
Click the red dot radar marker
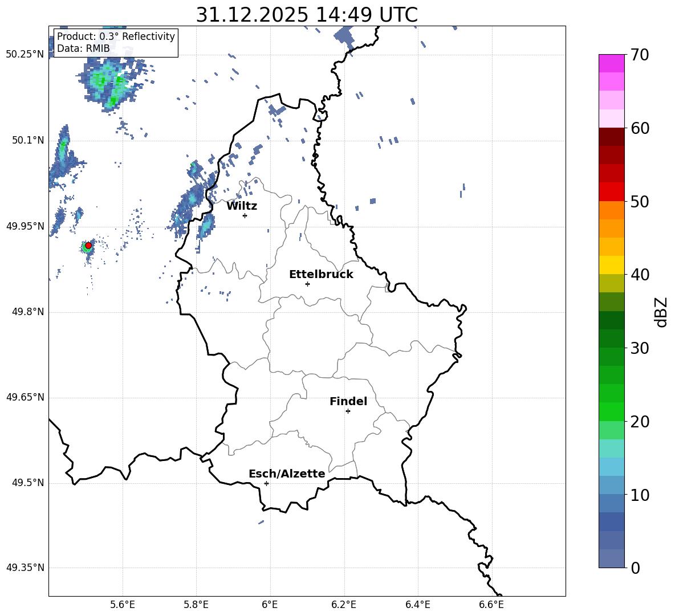[88, 245]
